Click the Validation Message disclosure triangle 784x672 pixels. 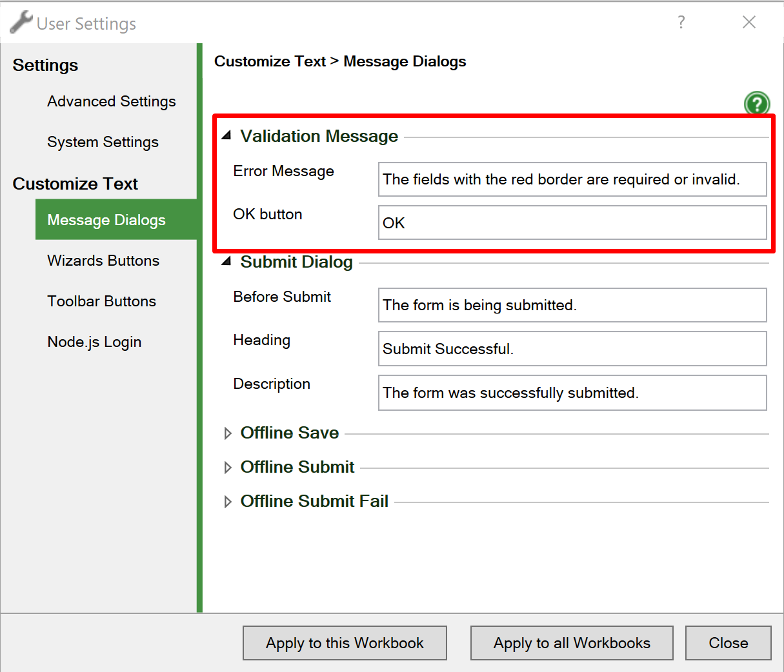[226, 134]
